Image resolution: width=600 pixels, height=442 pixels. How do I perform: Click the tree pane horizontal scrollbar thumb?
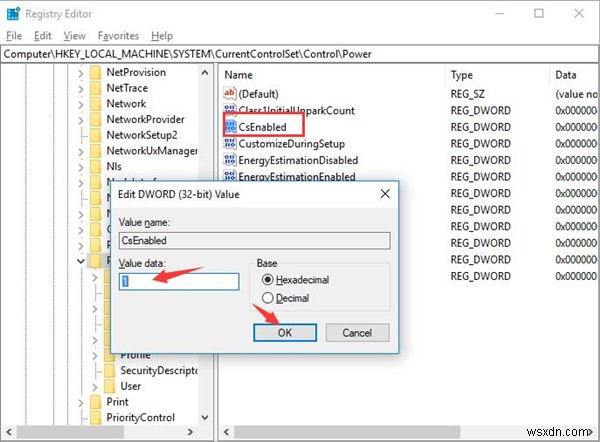[70, 432]
